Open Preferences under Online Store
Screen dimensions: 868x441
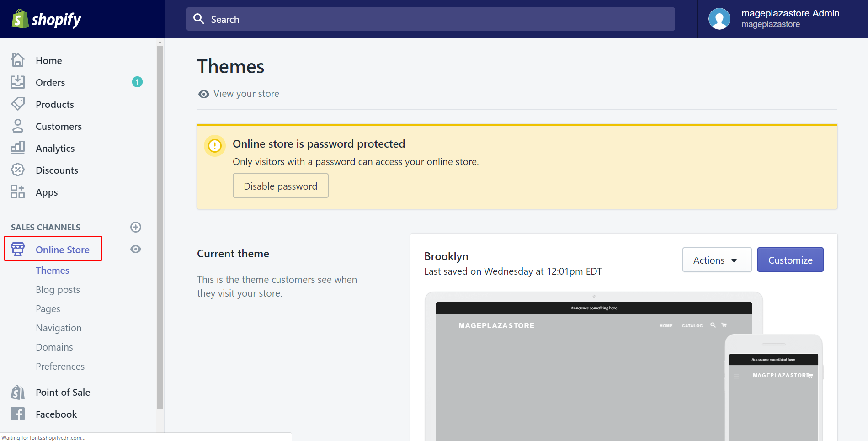(60, 366)
